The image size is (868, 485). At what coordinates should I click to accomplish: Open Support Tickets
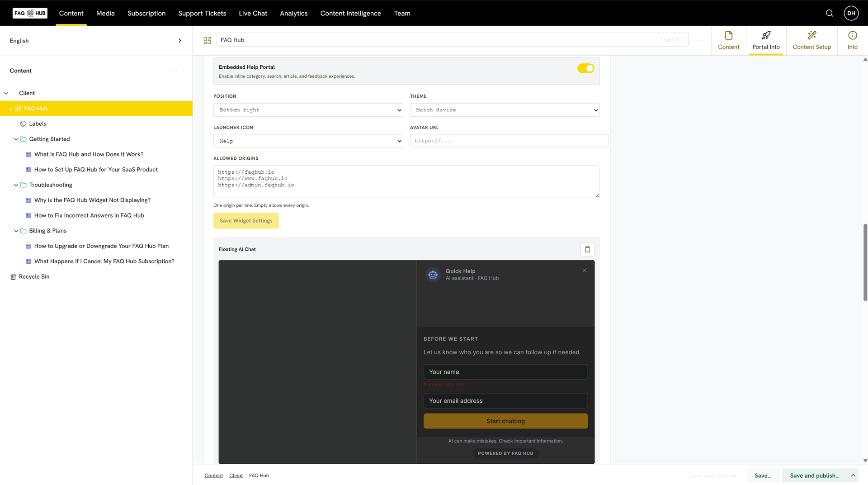click(202, 14)
